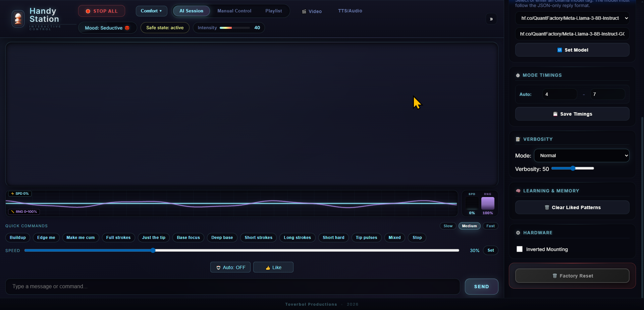Click the robot icon on Auto: OFF

pyautogui.click(x=218, y=268)
